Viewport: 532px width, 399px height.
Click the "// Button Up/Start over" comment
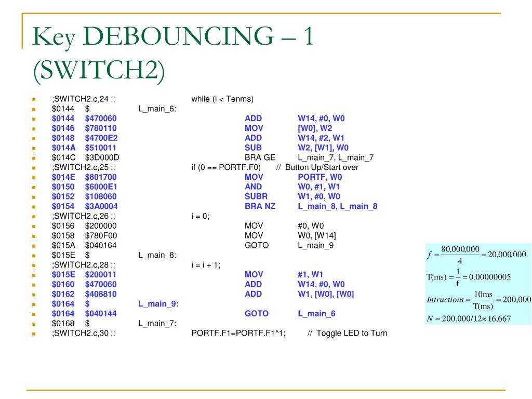click(317, 167)
